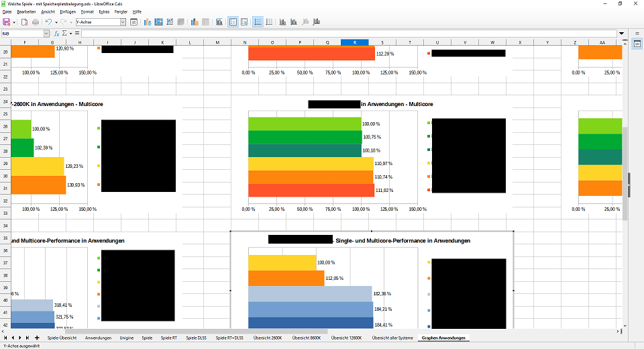
Task: Click the Y Axis icon
Action: pyautogui.click(x=294, y=22)
